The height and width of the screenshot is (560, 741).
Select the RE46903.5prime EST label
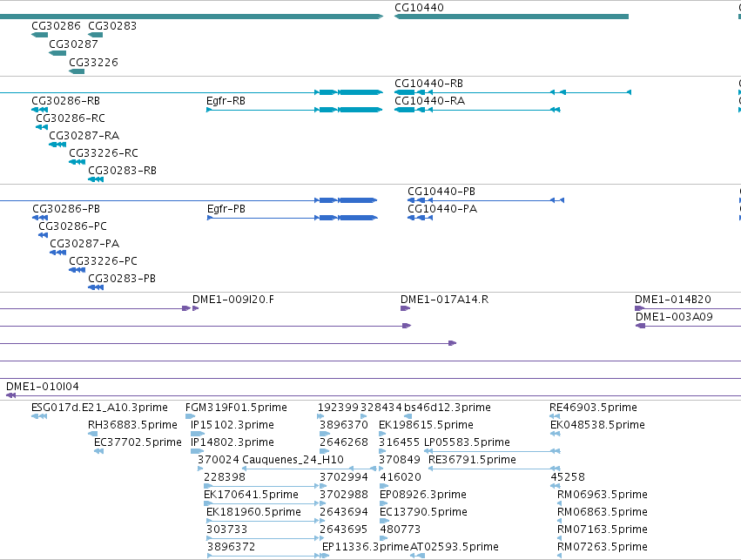tap(593, 408)
